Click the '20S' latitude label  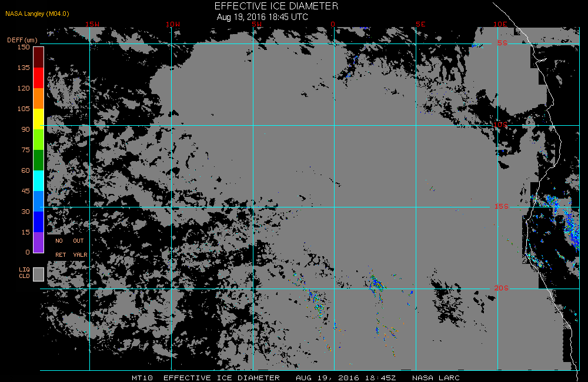click(x=502, y=288)
